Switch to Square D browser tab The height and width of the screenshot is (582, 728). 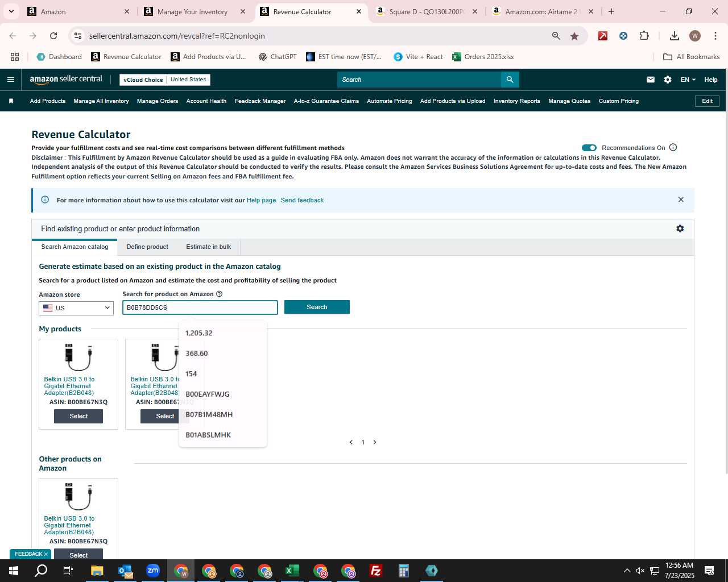[427, 11]
